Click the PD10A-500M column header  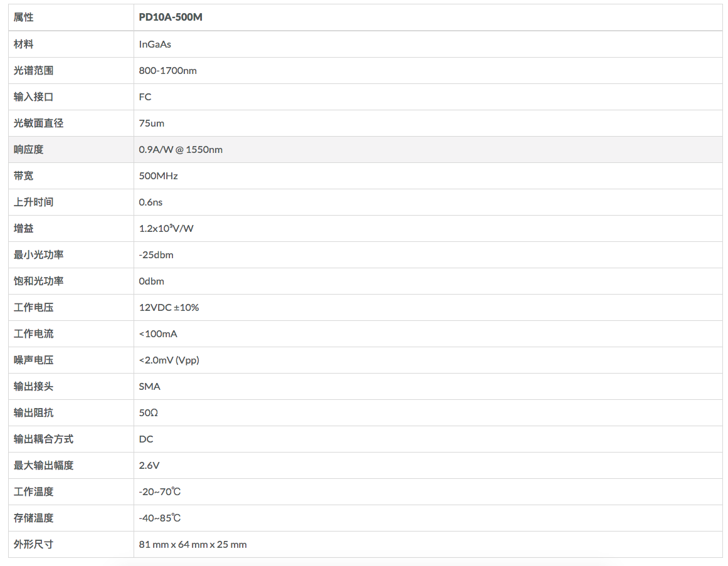[x=171, y=18]
